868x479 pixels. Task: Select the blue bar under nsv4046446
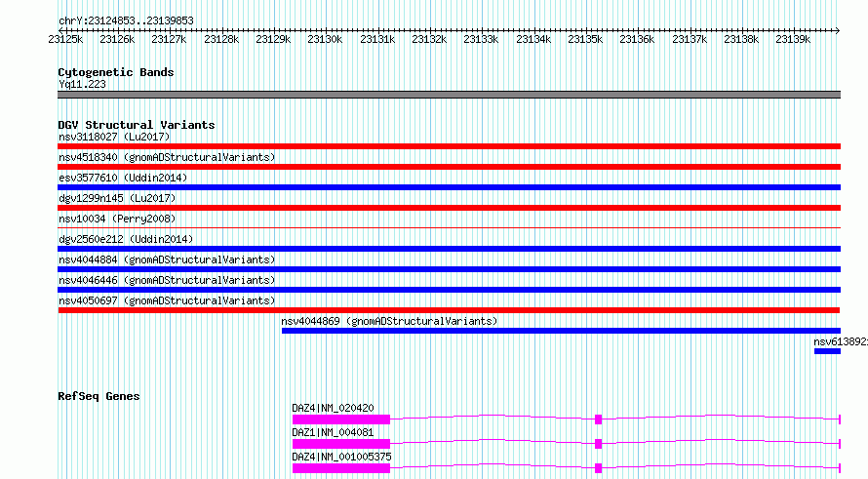click(x=449, y=290)
